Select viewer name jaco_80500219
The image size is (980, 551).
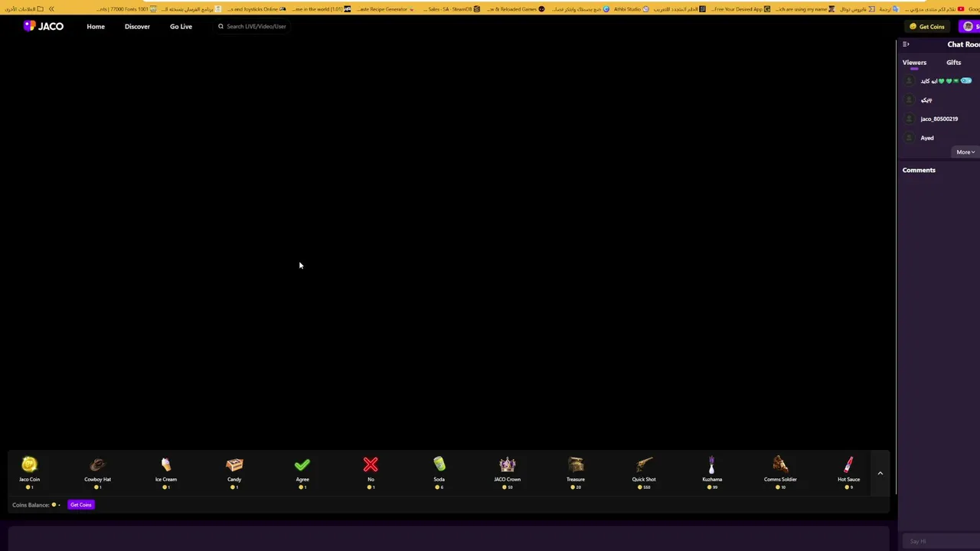click(x=939, y=119)
